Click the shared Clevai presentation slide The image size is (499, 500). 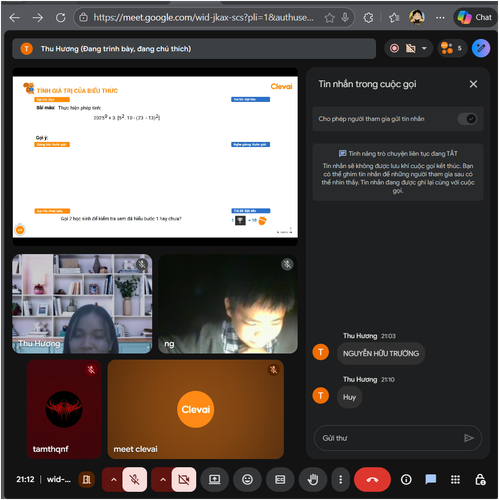(155, 157)
